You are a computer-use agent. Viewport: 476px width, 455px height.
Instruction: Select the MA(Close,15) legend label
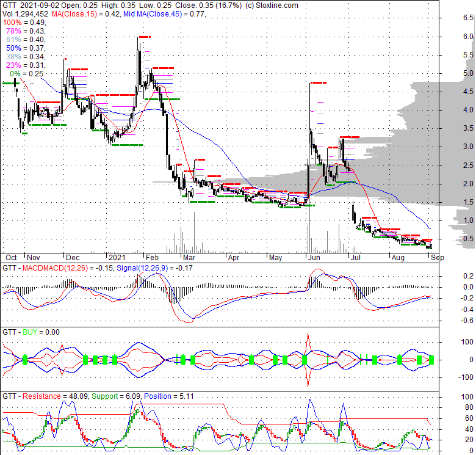[74, 13]
